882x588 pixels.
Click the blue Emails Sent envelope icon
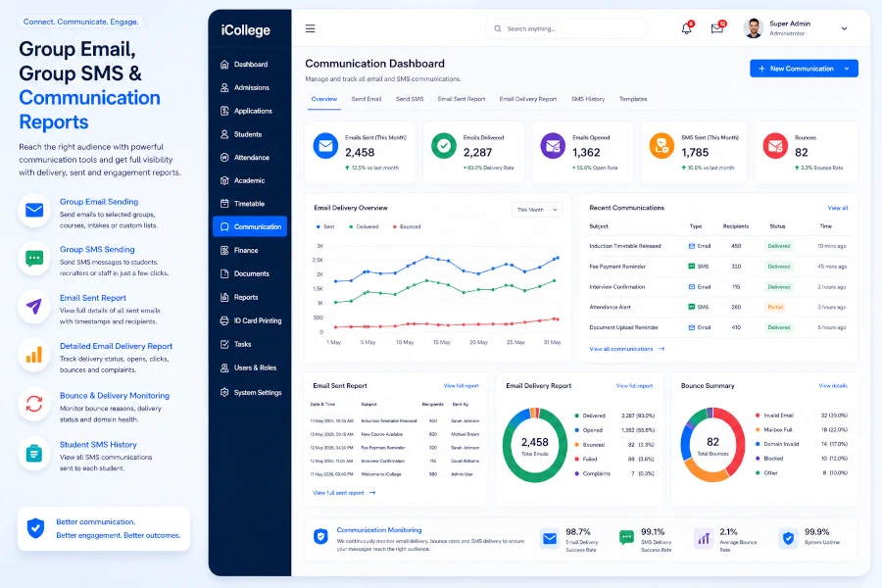pyautogui.click(x=325, y=146)
